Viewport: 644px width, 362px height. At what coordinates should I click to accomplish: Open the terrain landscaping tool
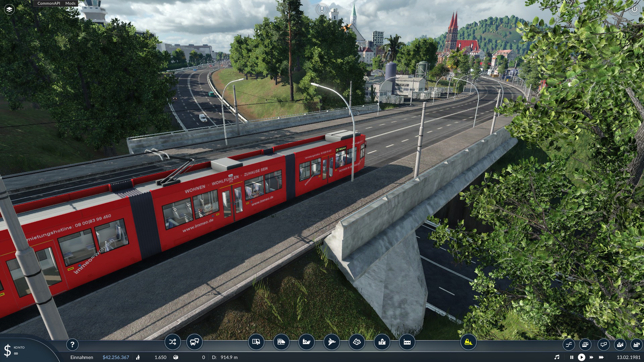[x=357, y=342]
